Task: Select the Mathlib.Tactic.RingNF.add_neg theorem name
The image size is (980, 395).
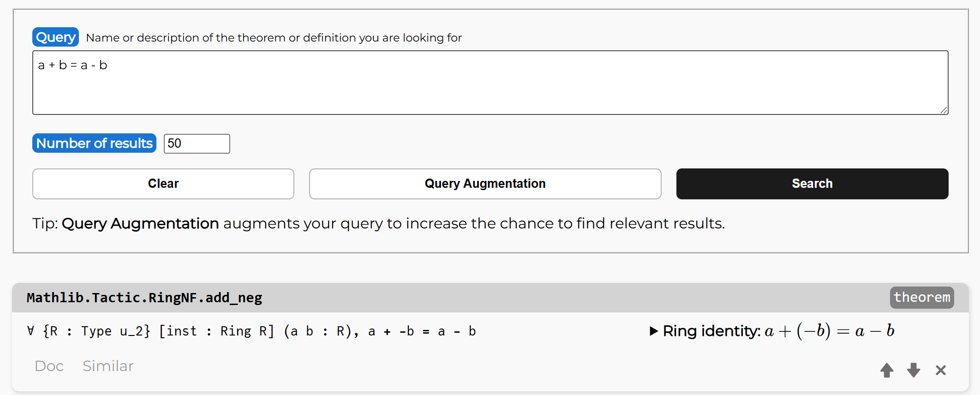Action: tap(144, 298)
